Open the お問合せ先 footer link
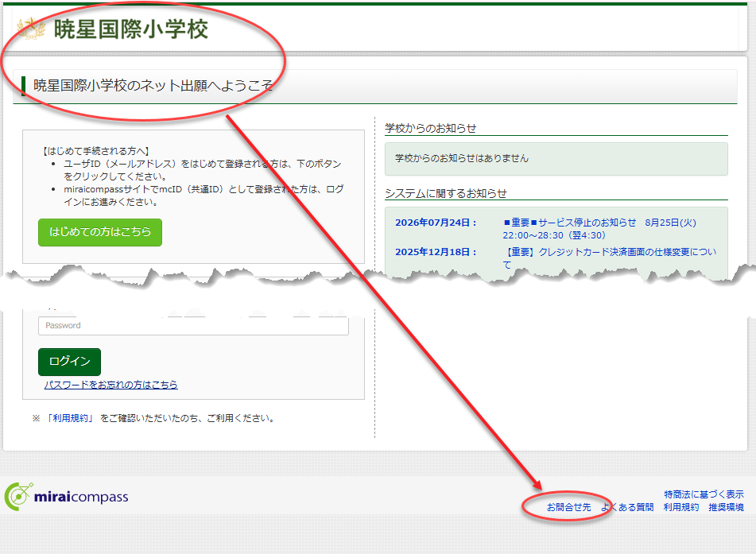 click(568, 507)
